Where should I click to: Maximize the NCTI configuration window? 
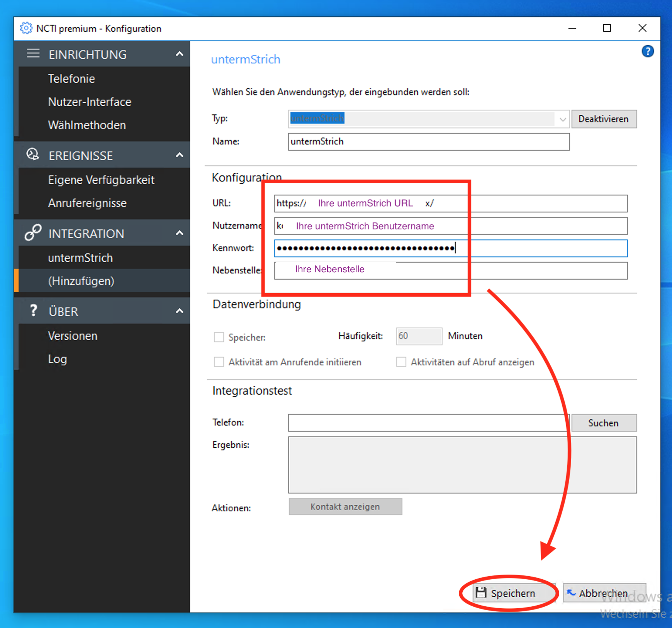[x=607, y=28]
